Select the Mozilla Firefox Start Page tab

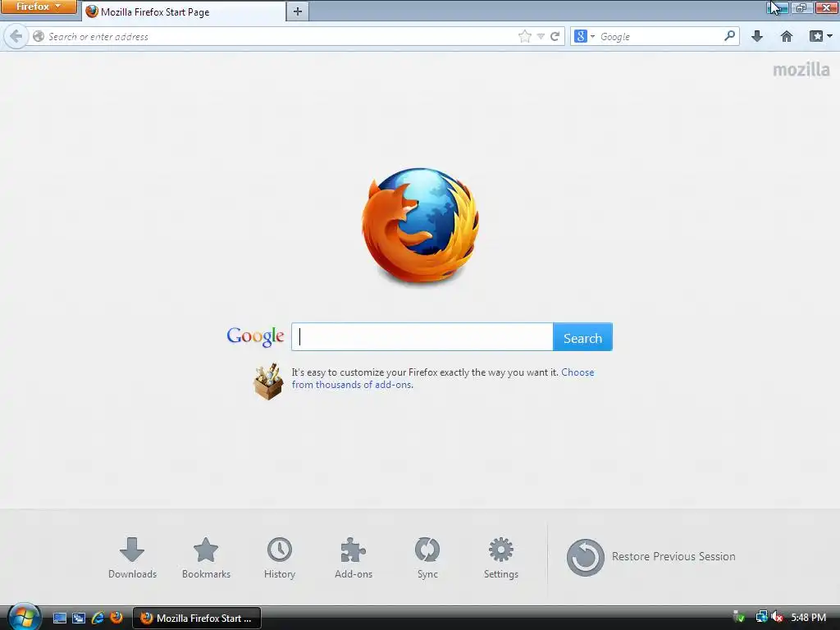tap(183, 11)
